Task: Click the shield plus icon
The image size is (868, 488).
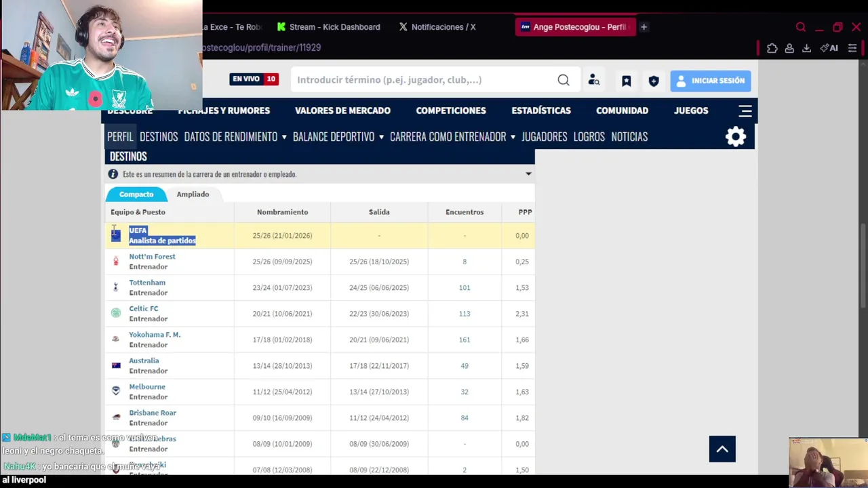Action: 654,81
